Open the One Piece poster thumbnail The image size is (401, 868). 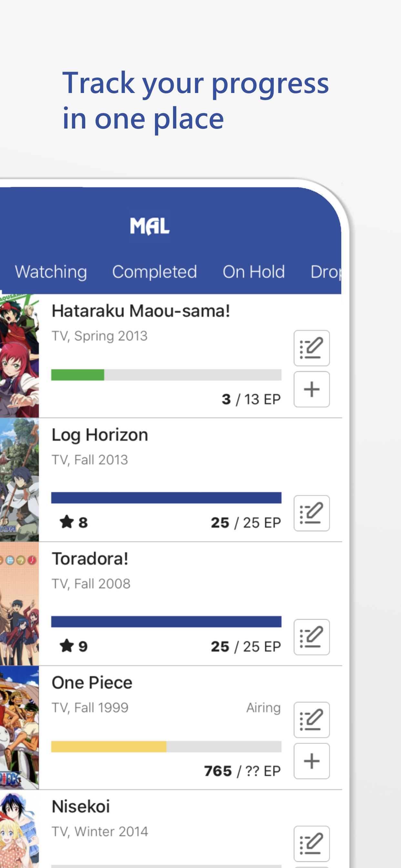(19, 728)
